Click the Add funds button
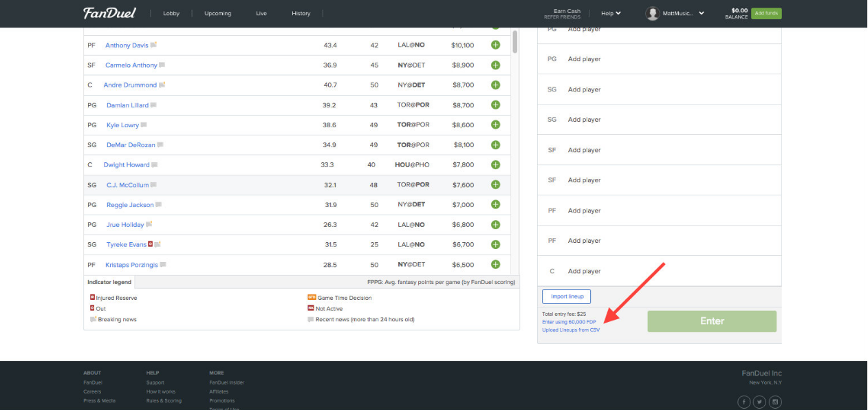Viewport: 868px width, 410px height. (x=766, y=12)
